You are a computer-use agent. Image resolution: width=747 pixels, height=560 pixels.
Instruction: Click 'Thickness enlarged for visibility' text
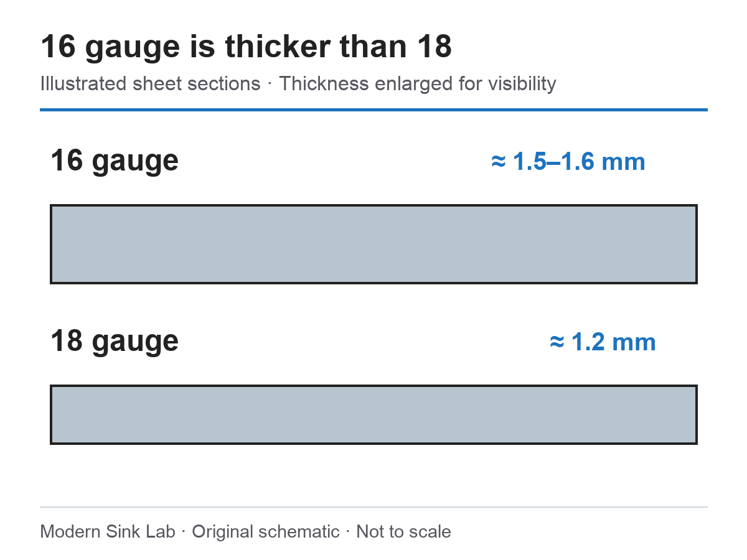point(418,83)
